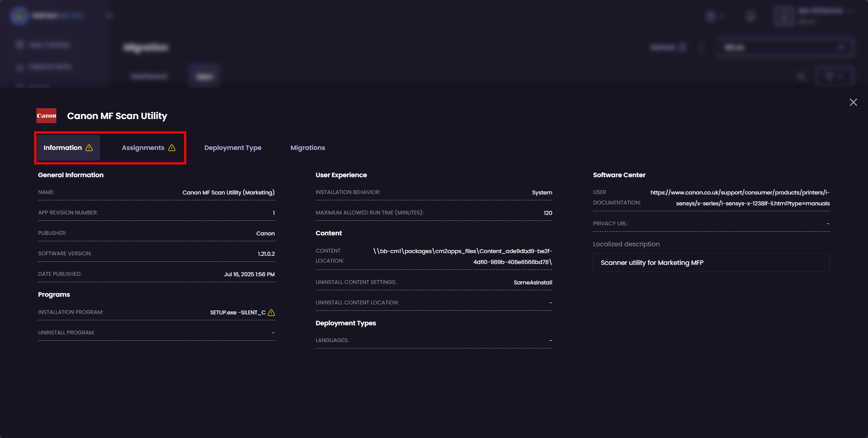Open the language selector dropdown in the header
The height and width of the screenshot is (438, 868).
[714, 16]
